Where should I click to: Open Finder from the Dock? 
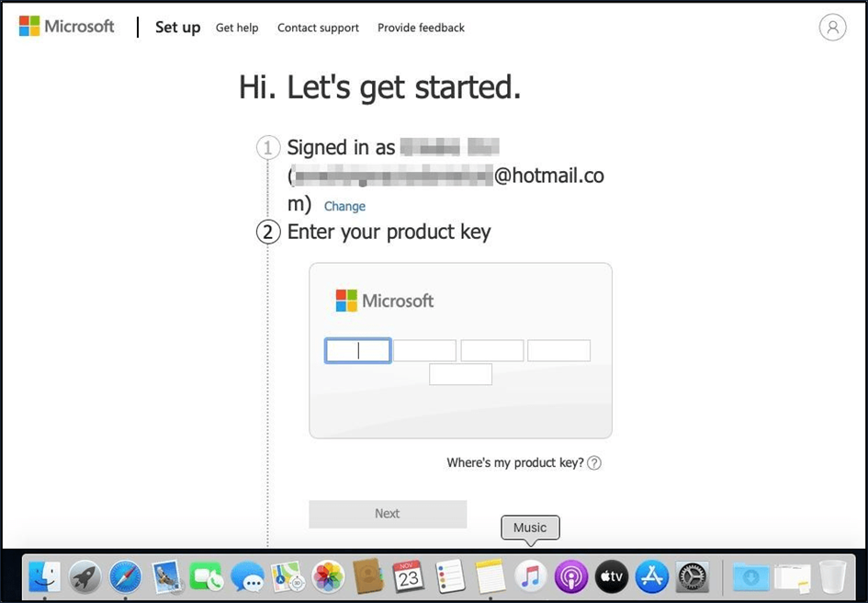(44, 577)
